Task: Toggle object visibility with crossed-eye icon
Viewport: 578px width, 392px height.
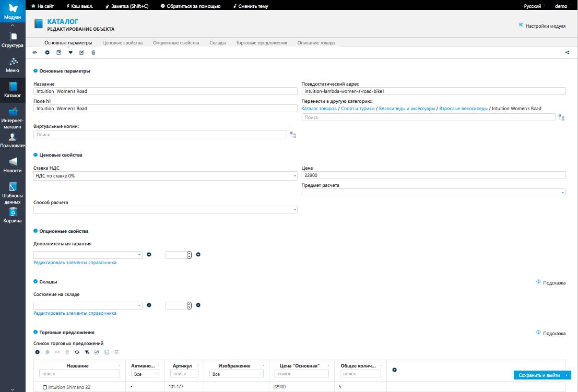Action: (x=35, y=52)
